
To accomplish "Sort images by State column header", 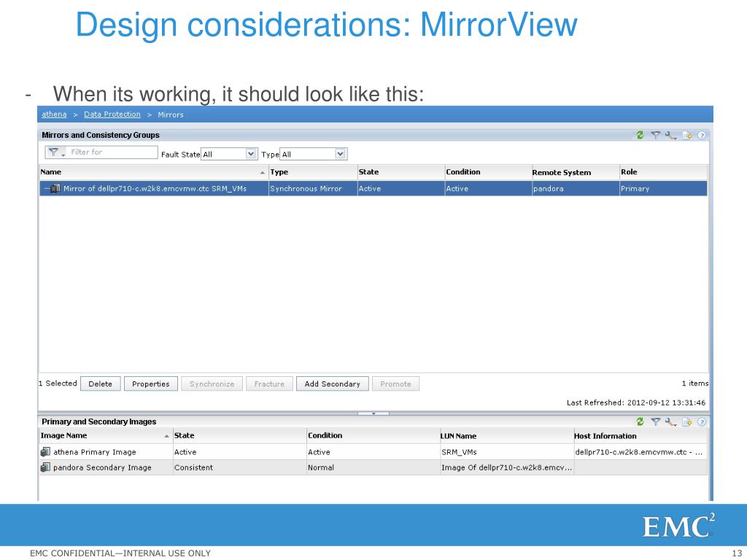I will (239, 436).
